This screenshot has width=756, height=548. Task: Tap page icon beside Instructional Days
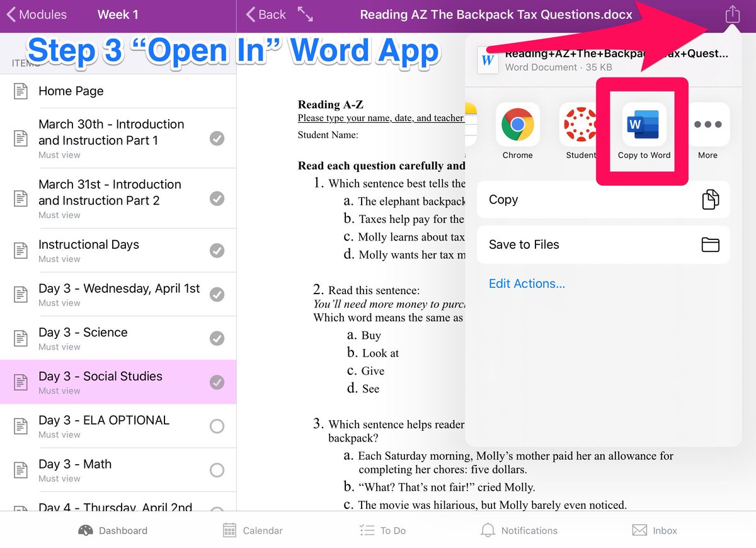point(21,251)
